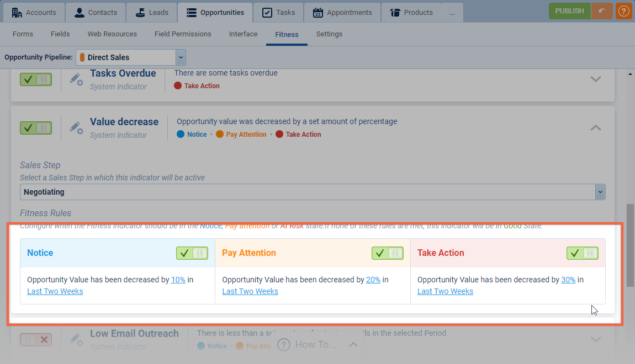635x364 pixels.
Task: Collapse the Value decrease indicator panel
Action: pos(595,128)
